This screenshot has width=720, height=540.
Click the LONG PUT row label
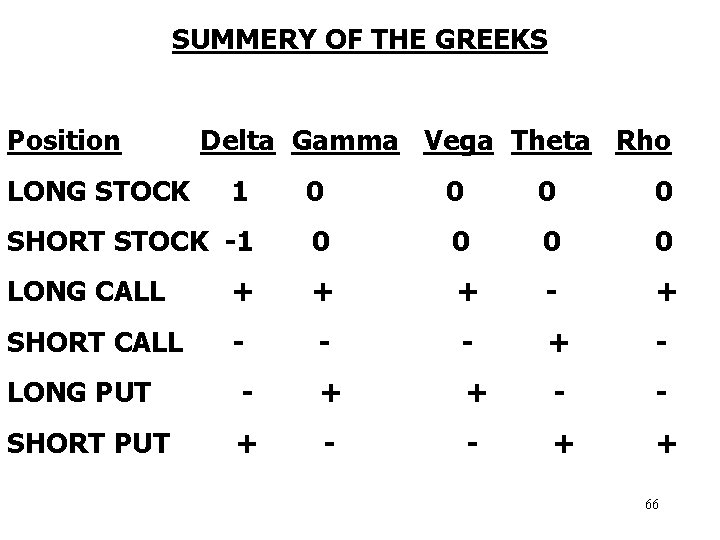(79, 392)
